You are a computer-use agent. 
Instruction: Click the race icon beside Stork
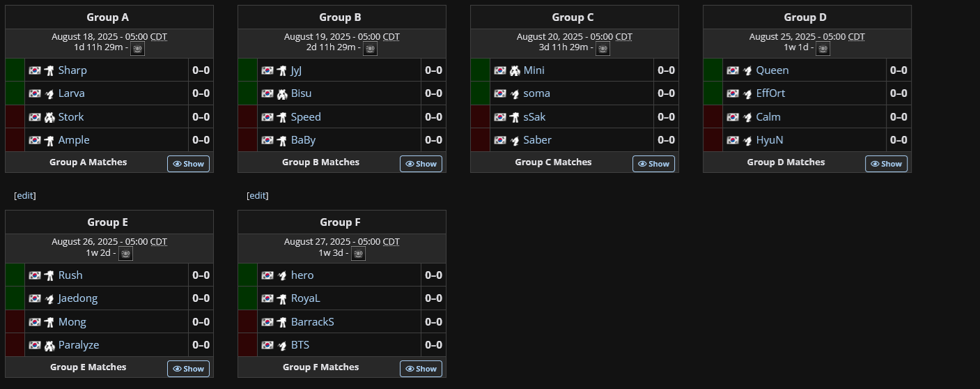[x=49, y=117]
